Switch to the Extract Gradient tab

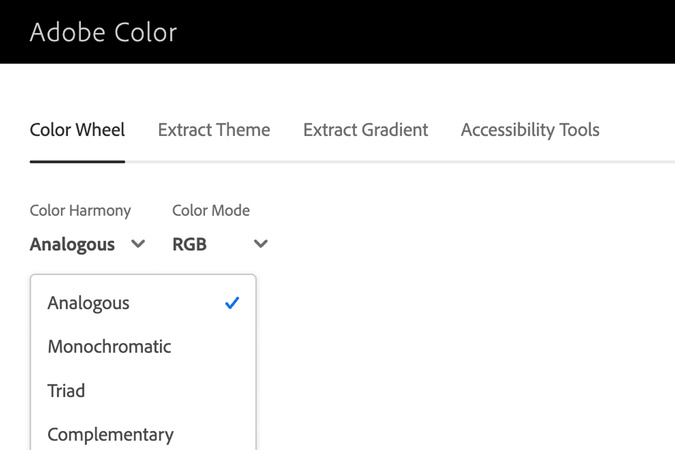pyautogui.click(x=365, y=130)
